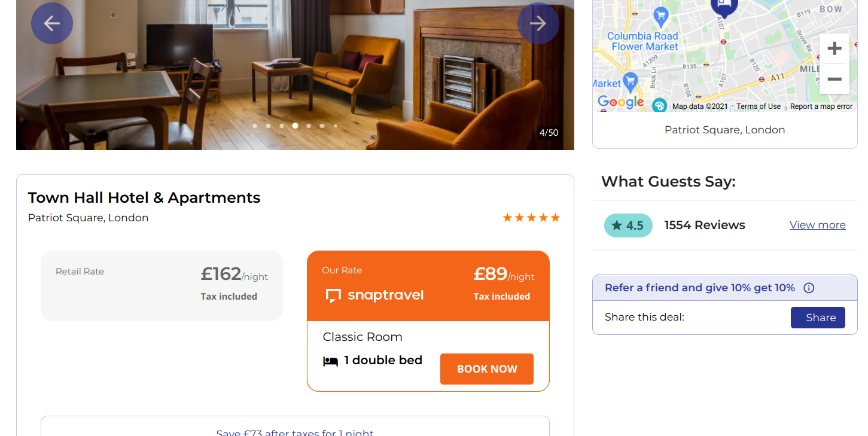Go to previous hotel photo arrow
Screen dimensions: 868x436
point(52,23)
